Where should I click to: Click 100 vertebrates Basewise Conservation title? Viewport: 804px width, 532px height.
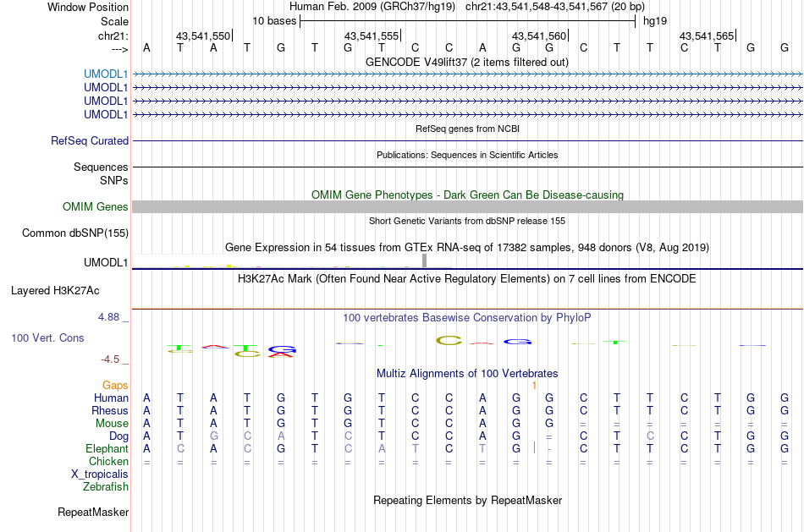pos(467,318)
